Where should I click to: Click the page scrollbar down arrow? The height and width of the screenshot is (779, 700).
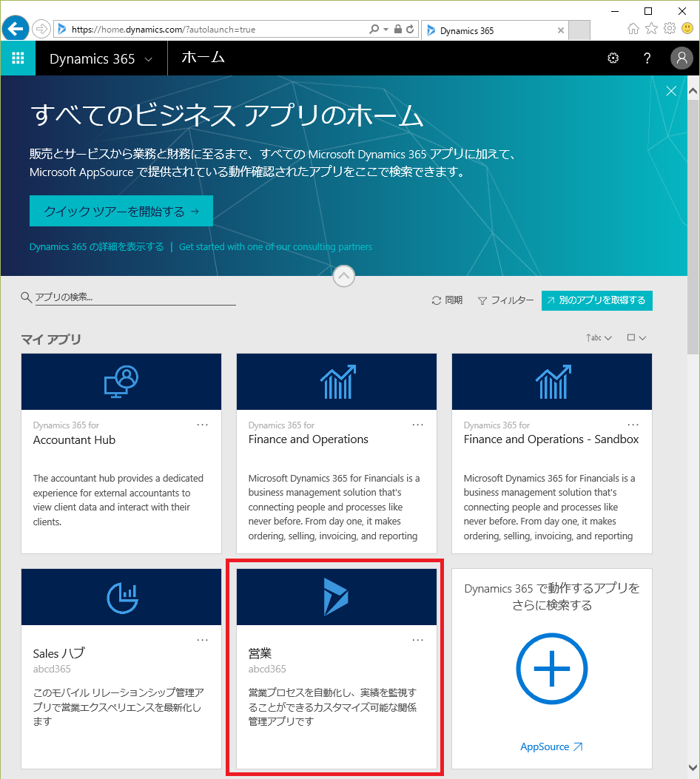click(x=693, y=768)
